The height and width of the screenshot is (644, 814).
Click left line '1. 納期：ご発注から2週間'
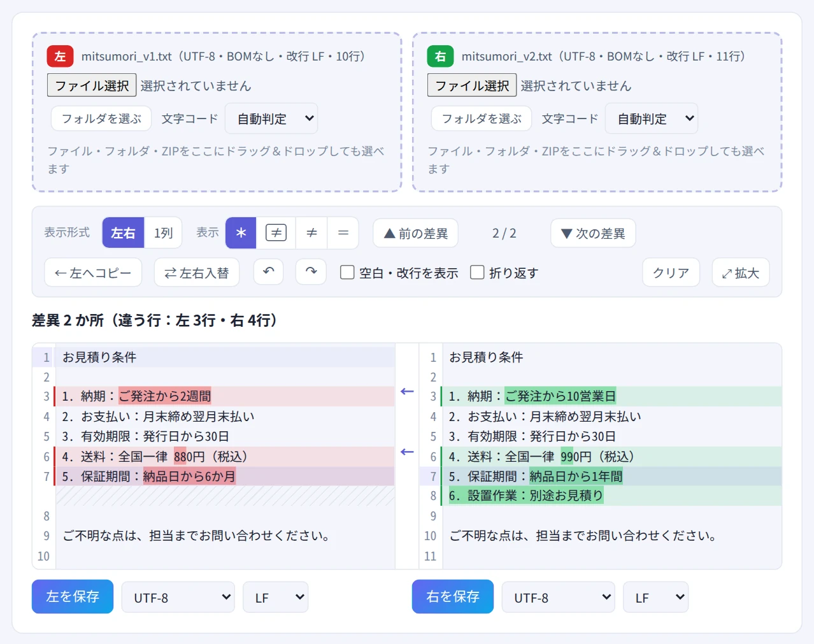pos(225,396)
